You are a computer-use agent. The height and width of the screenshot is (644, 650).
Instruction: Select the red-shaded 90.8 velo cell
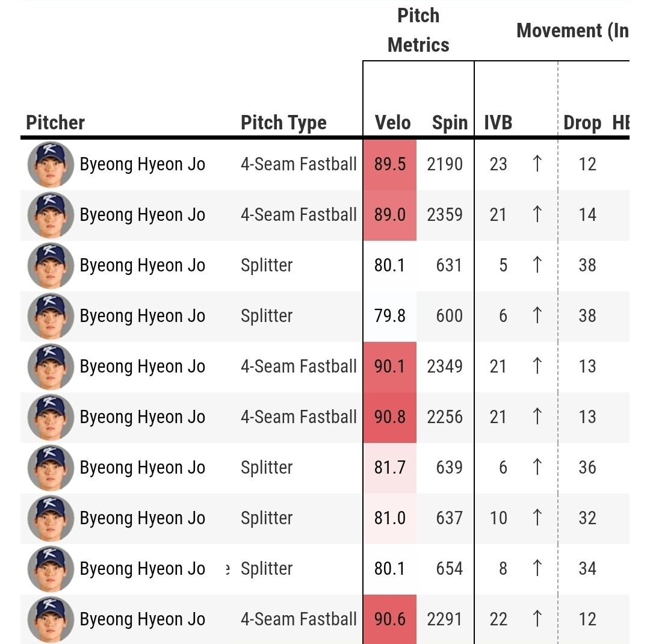pos(390,417)
